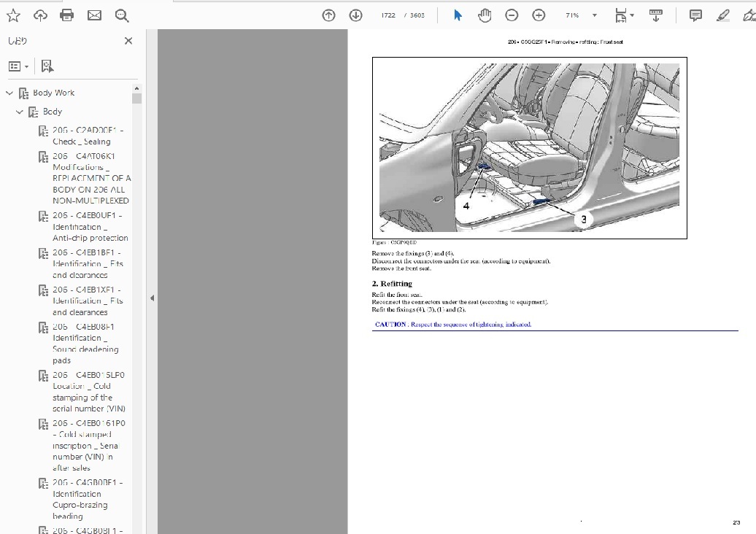Viewport: 756px width, 534px height.
Task: Zoom in with the plus button
Action: [x=538, y=15]
